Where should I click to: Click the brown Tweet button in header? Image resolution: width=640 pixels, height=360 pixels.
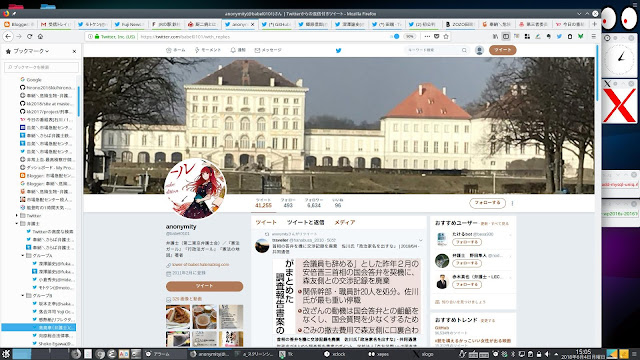coord(502,50)
